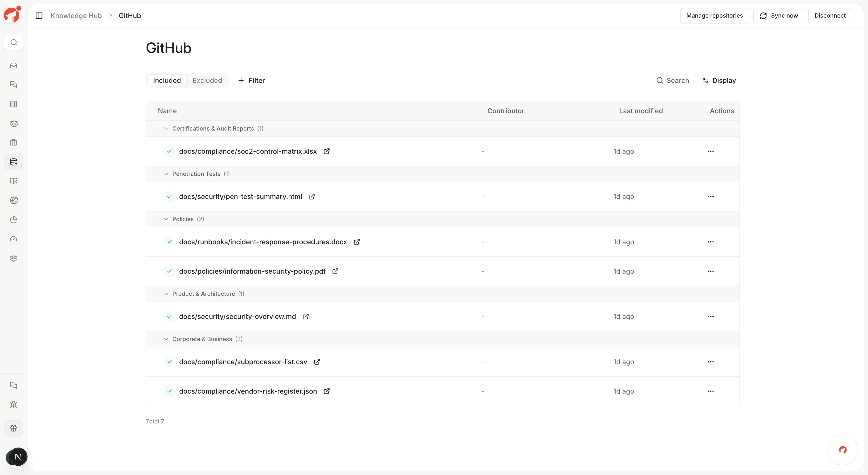This screenshot has width=868, height=475.
Task: Open vendor-risk-register.json external link
Action: click(326, 391)
